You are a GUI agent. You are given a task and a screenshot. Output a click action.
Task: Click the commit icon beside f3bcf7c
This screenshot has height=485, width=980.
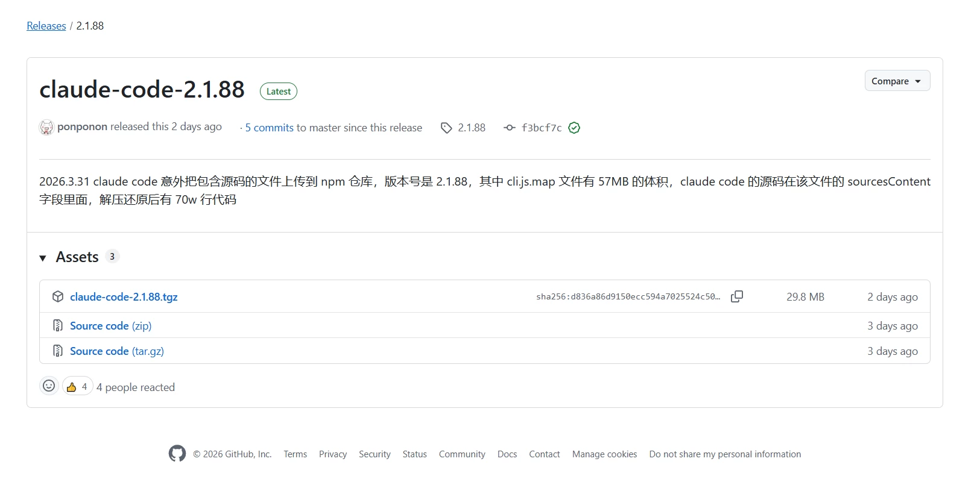coord(510,128)
